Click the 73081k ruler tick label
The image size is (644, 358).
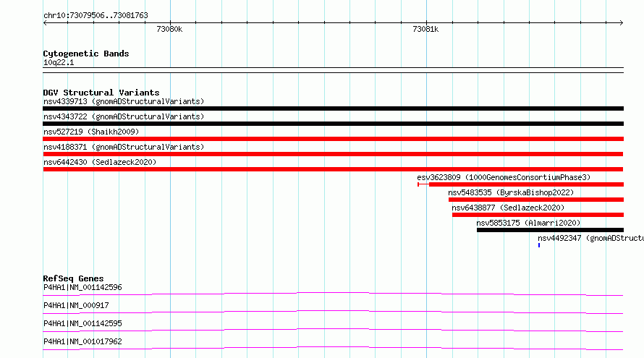tap(425, 29)
